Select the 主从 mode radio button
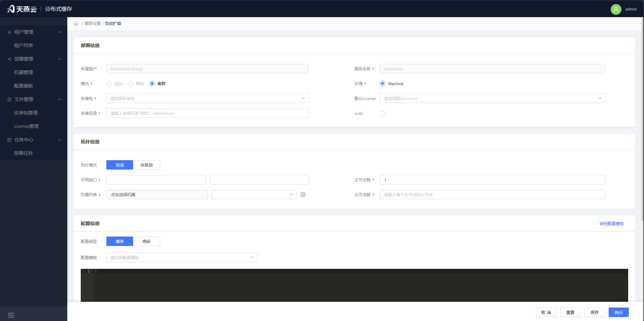Screen dimensions: 644x321 click(109, 83)
